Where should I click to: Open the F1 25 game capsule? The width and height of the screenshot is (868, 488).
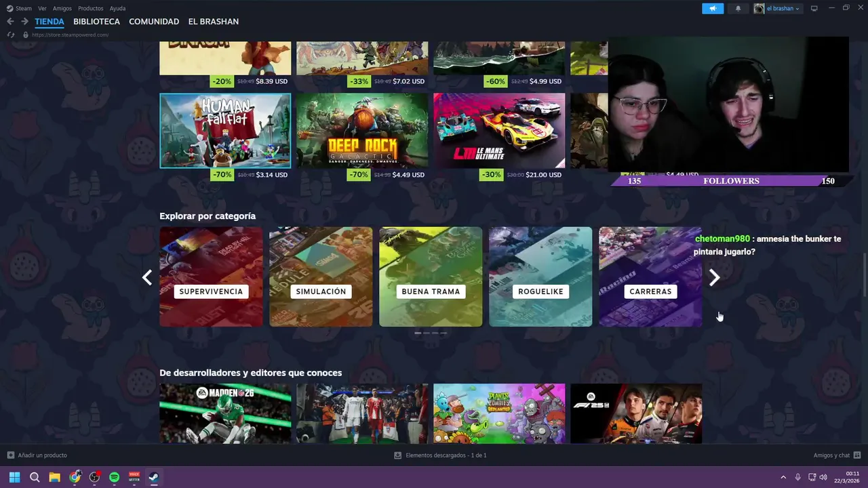(x=636, y=413)
